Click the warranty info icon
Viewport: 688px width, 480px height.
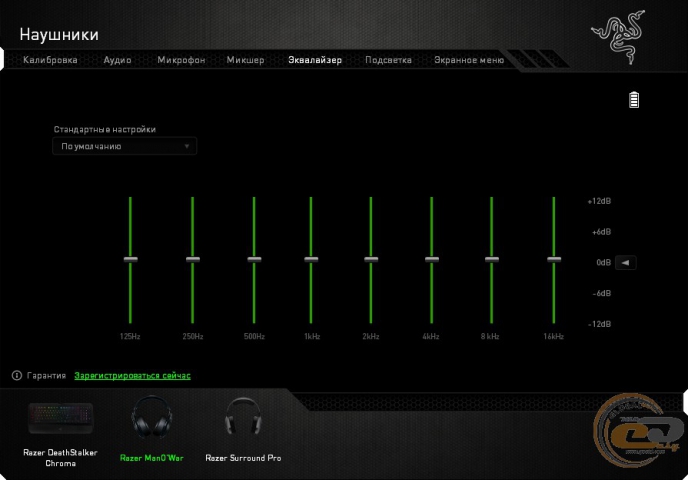[17, 376]
